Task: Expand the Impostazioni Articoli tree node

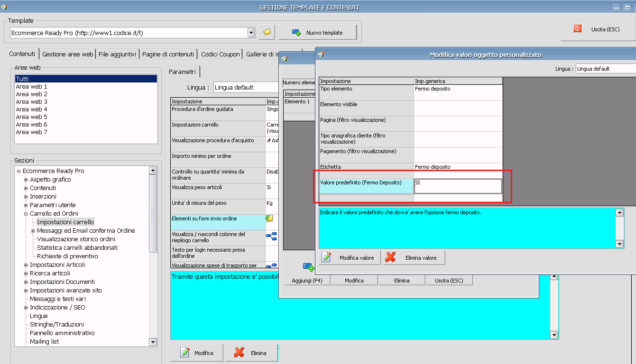Action: click(26, 265)
